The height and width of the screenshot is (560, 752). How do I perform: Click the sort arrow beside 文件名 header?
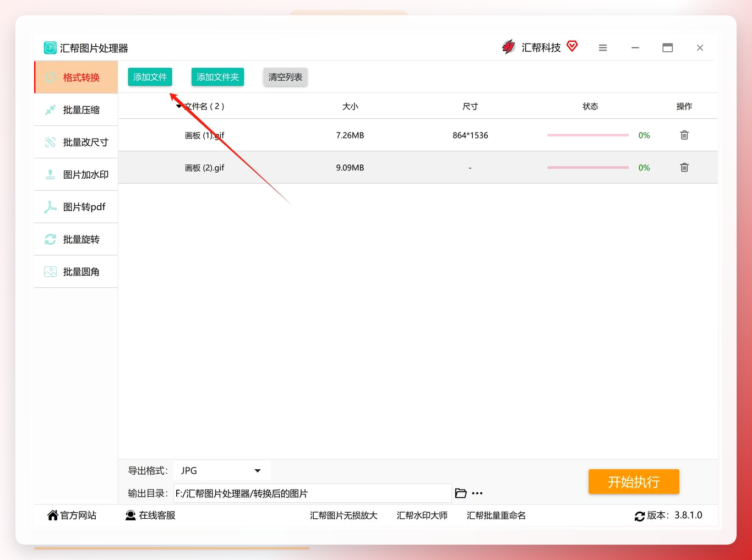coord(179,106)
